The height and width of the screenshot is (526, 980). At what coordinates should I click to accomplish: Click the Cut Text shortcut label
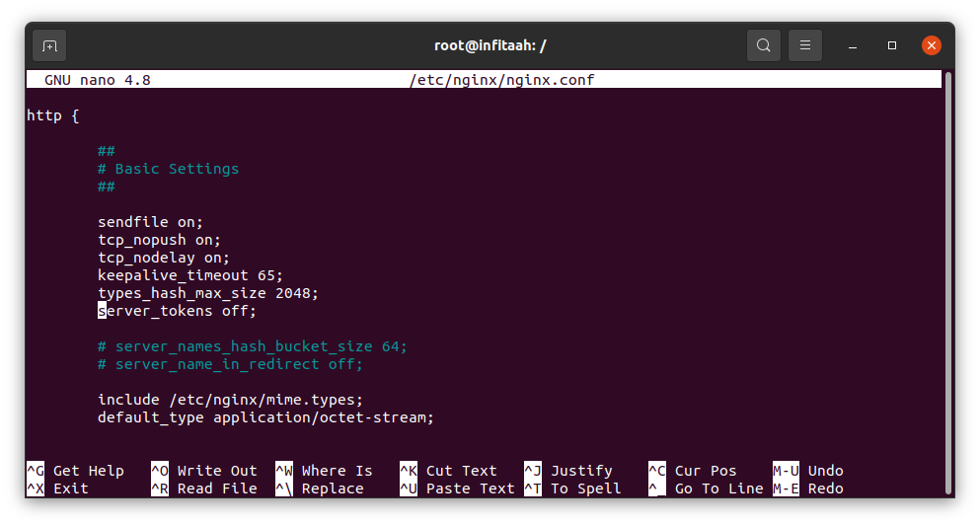pyautogui.click(x=461, y=471)
